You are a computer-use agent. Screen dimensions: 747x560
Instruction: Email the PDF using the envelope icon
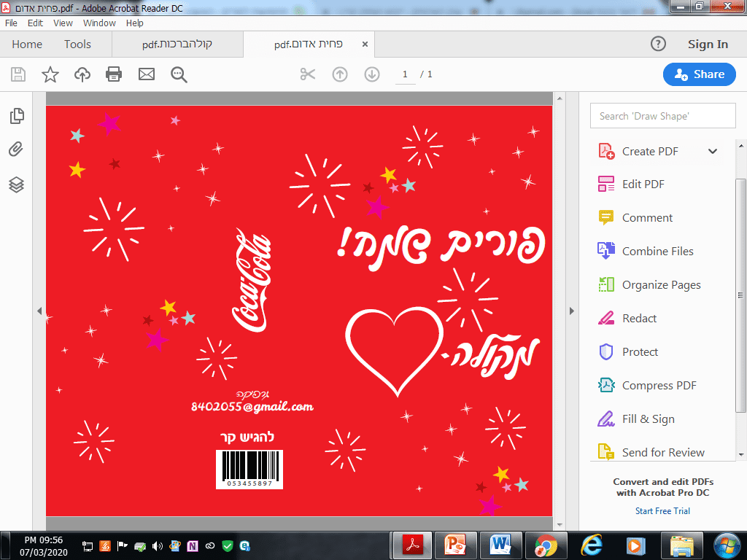[x=146, y=74]
